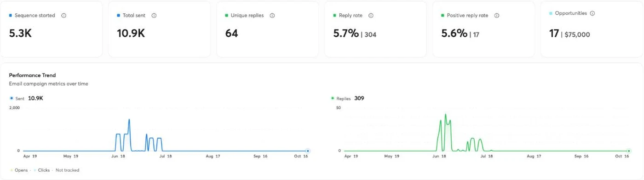This screenshot has width=644, height=180.
Task: Click the tallest blue peak in Sent chart
Action: tap(129, 119)
